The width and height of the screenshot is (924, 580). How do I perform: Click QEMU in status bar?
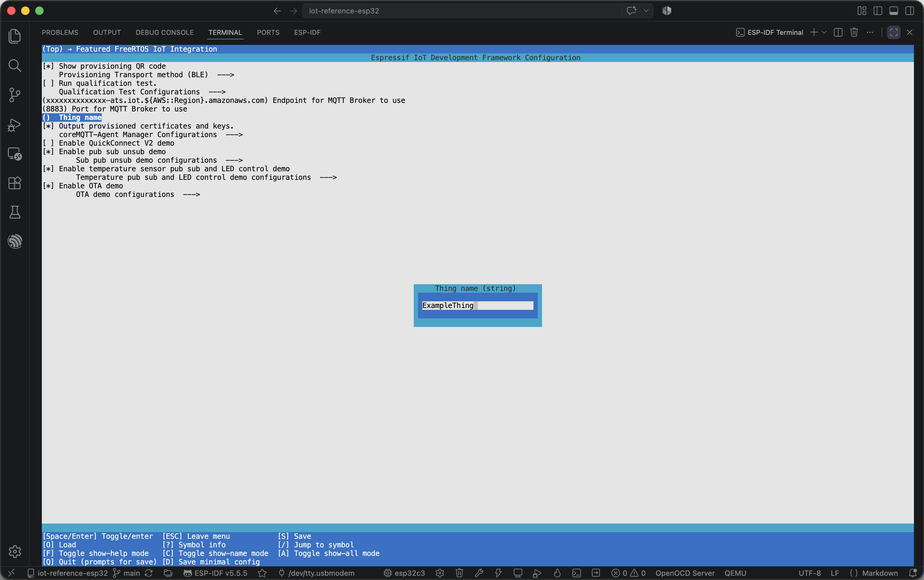pyautogui.click(x=735, y=573)
